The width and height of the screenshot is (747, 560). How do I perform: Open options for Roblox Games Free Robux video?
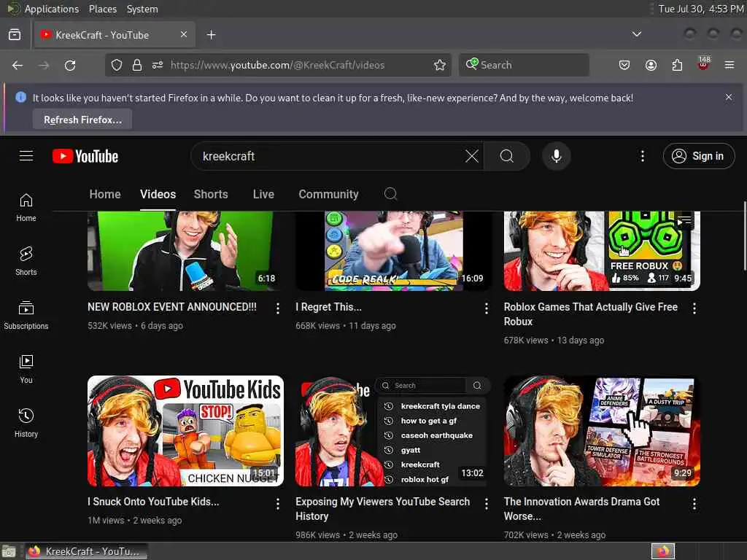coord(694,308)
